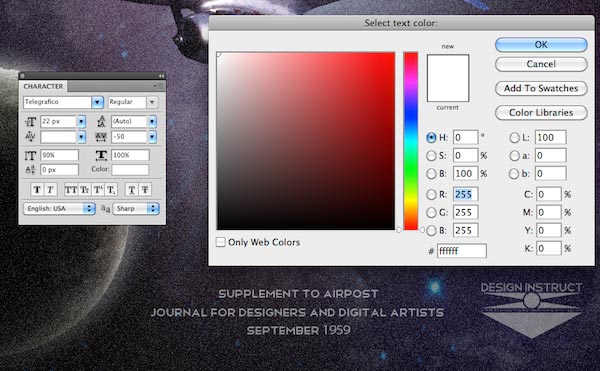600x371 pixels.
Task: Click the horizontal scale 100% field
Action: [x=130, y=155]
